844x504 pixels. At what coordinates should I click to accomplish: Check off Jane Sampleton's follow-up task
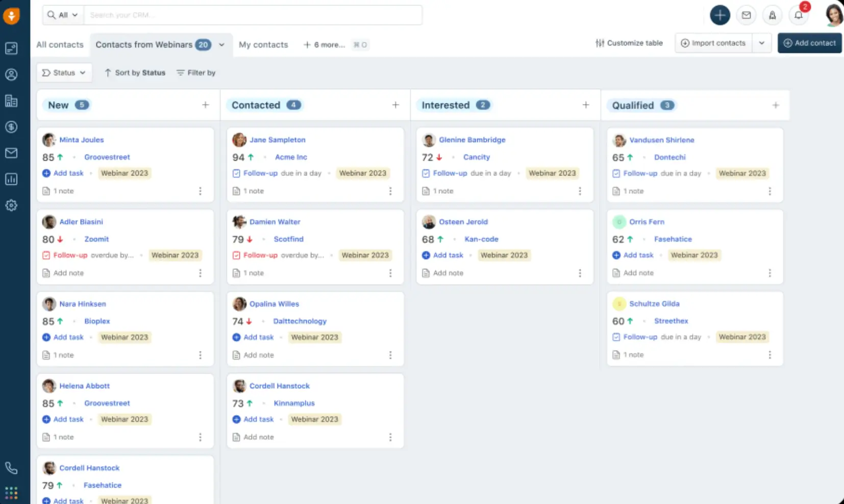tap(236, 173)
